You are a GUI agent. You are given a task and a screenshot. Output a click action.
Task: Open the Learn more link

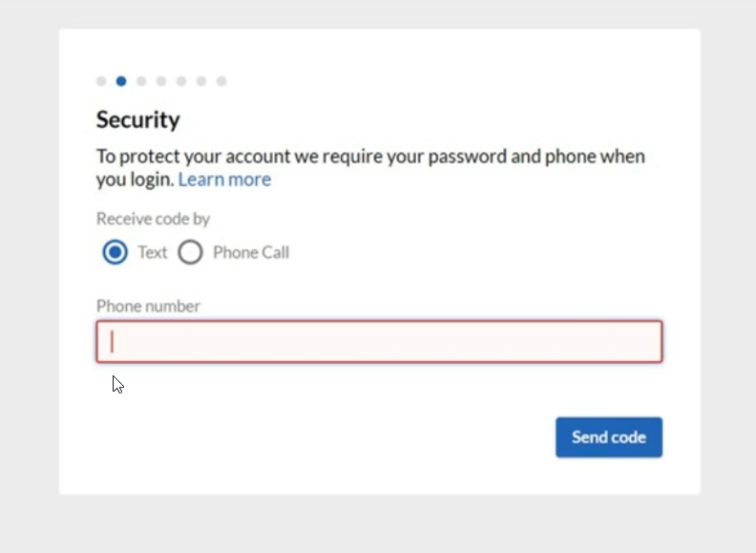click(224, 180)
